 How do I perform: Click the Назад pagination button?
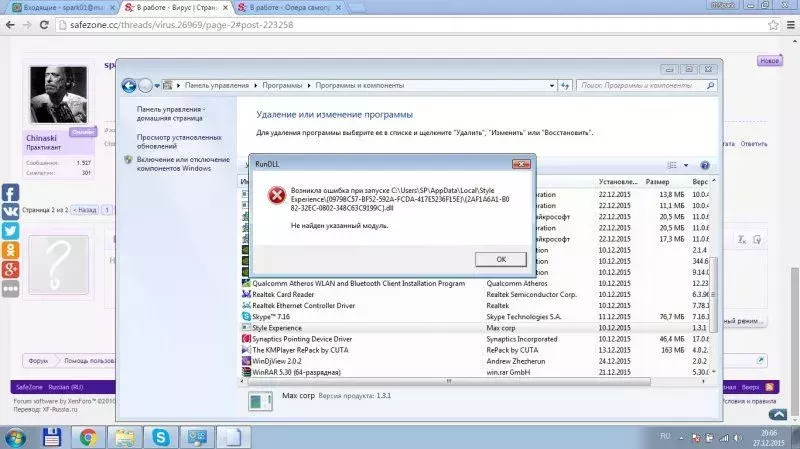point(85,210)
